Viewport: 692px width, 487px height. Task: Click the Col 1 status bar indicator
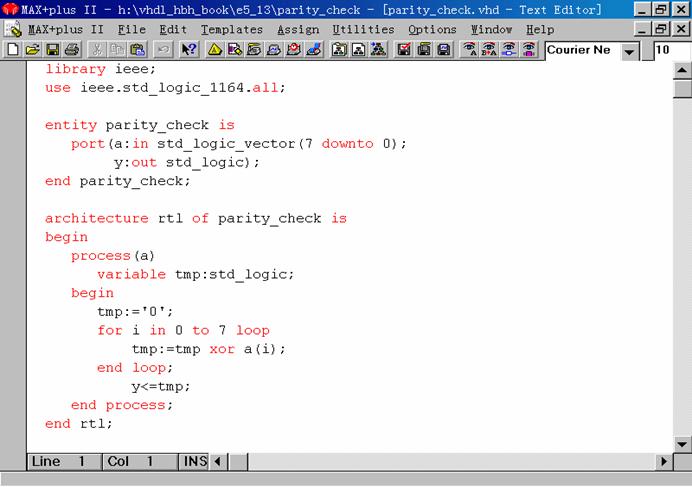point(140,461)
